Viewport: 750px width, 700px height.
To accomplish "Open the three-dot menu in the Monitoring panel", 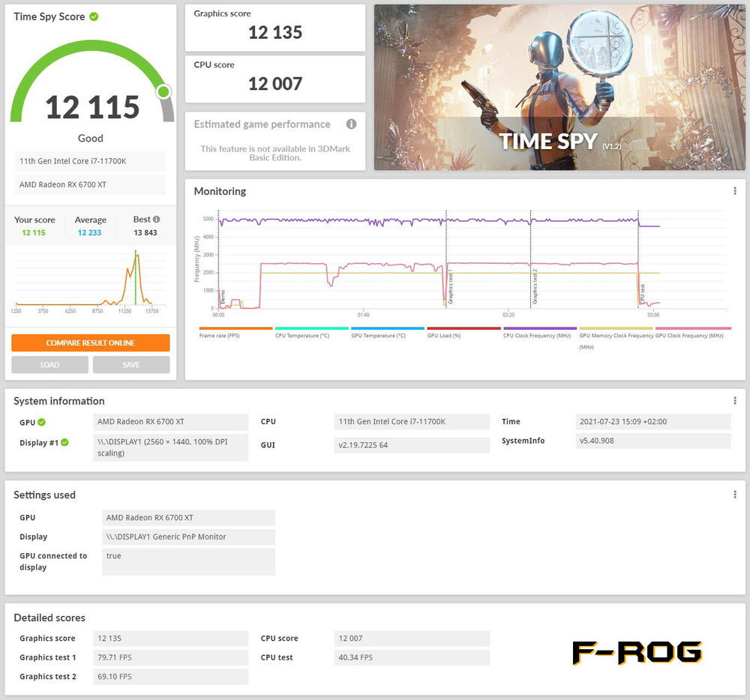I will tap(735, 191).
